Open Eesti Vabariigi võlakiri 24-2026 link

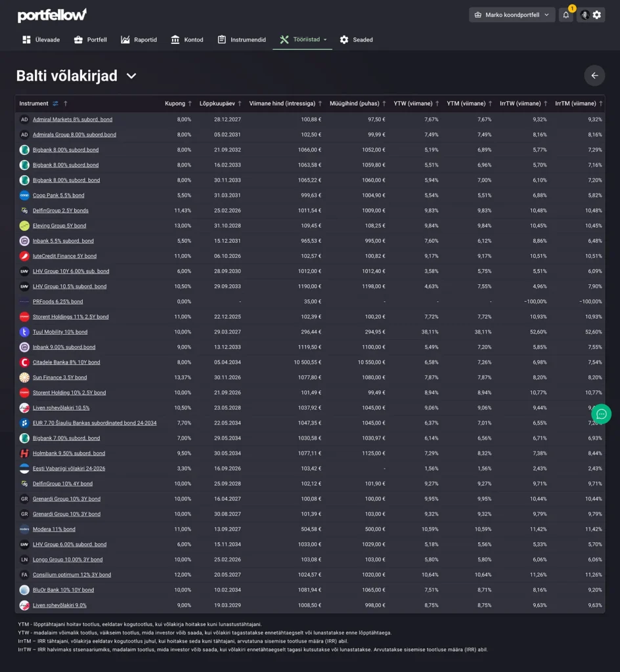click(x=69, y=469)
